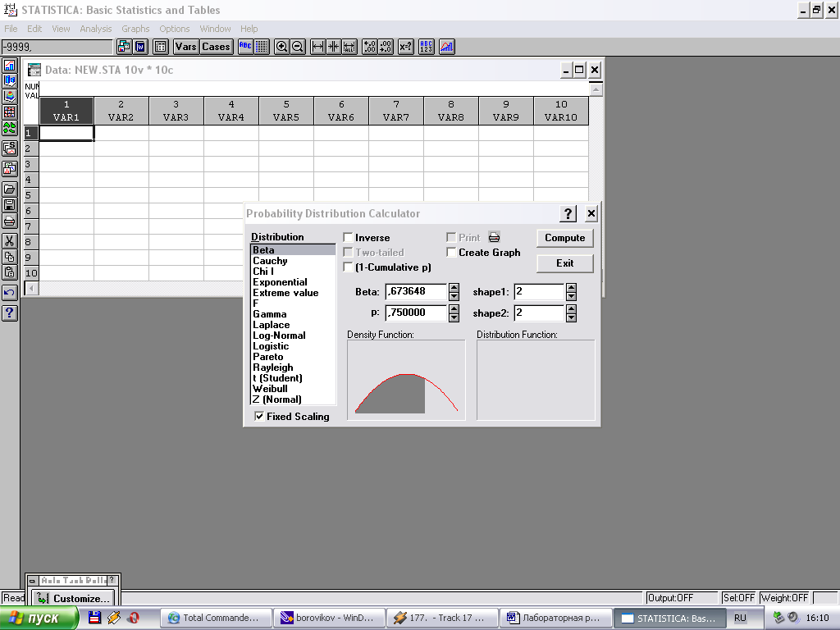Screen dimensions: 840x630
Task: Click the narrow column width icon
Action: pos(333,47)
